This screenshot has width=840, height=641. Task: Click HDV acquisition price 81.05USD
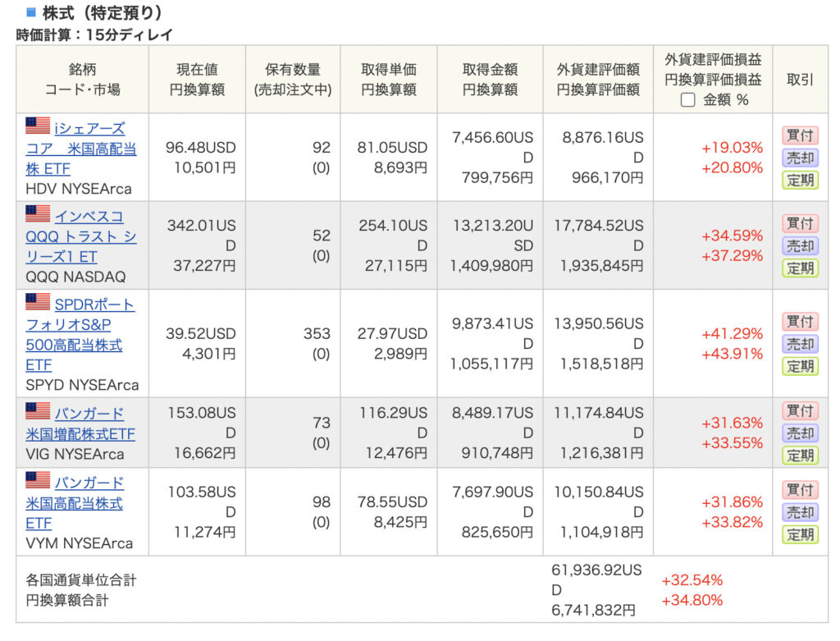(x=392, y=148)
